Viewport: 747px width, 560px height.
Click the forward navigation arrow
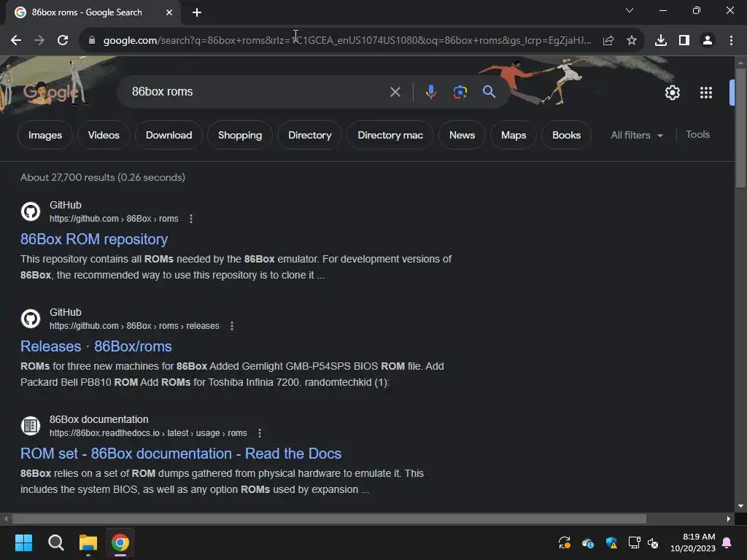point(39,41)
